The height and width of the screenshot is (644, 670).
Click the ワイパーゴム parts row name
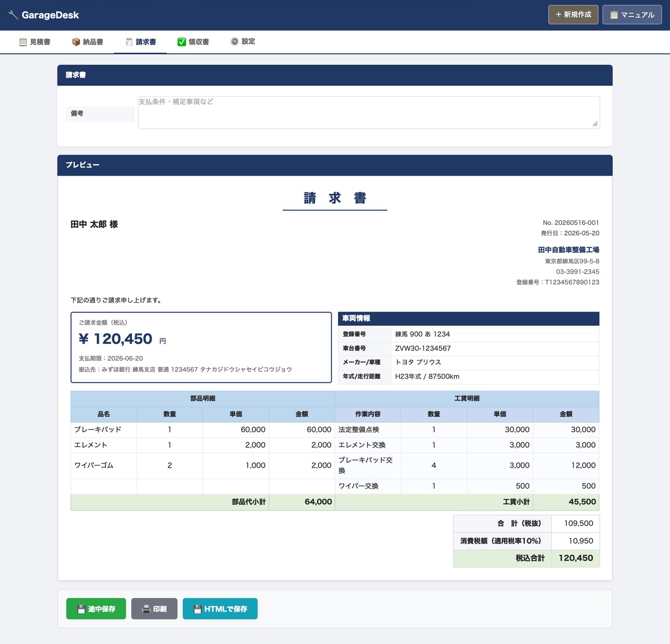tap(94, 465)
